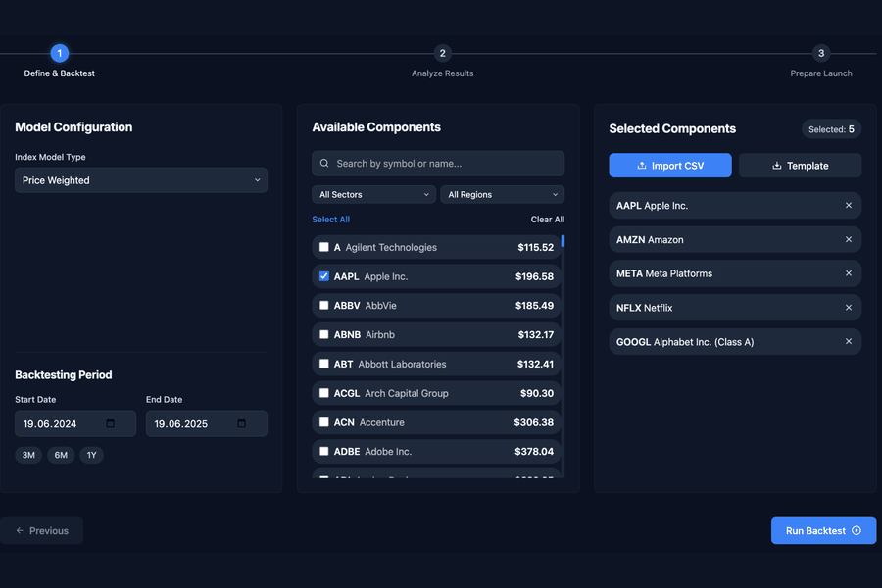The image size is (882, 588).
Task: Click the download icon on Template
Action: (777, 166)
